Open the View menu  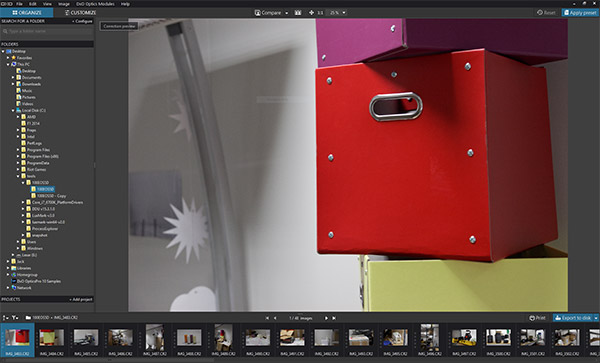pyautogui.click(x=47, y=4)
